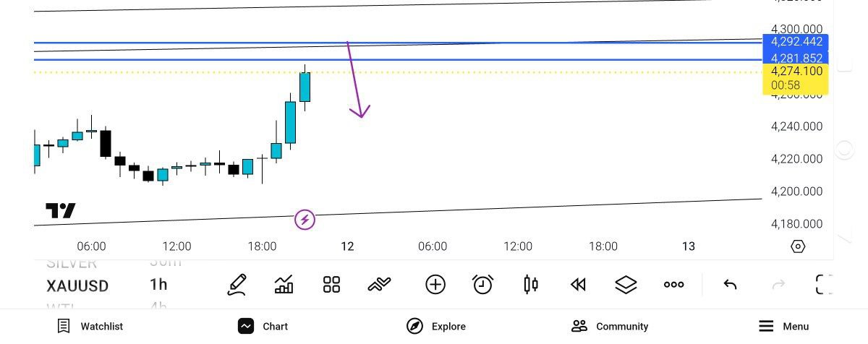
Task: Create an alert with alarm clock icon
Action: tap(482, 285)
